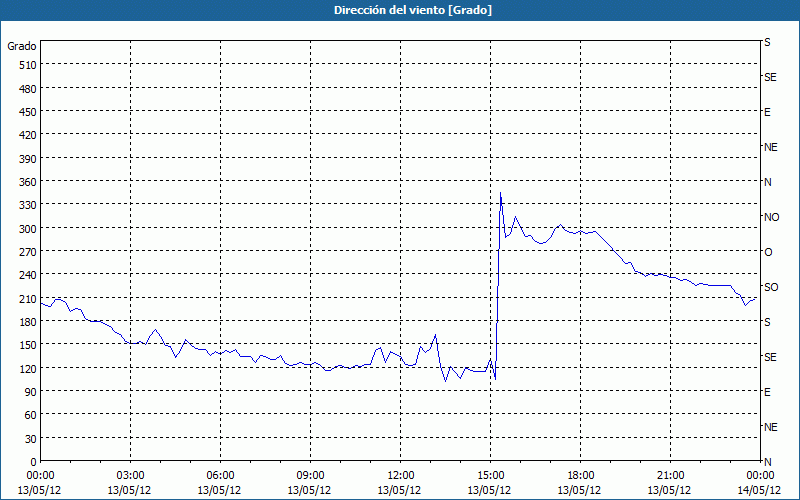
Task: Click the blue line's highest peak after 15:00
Action: (501, 193)
